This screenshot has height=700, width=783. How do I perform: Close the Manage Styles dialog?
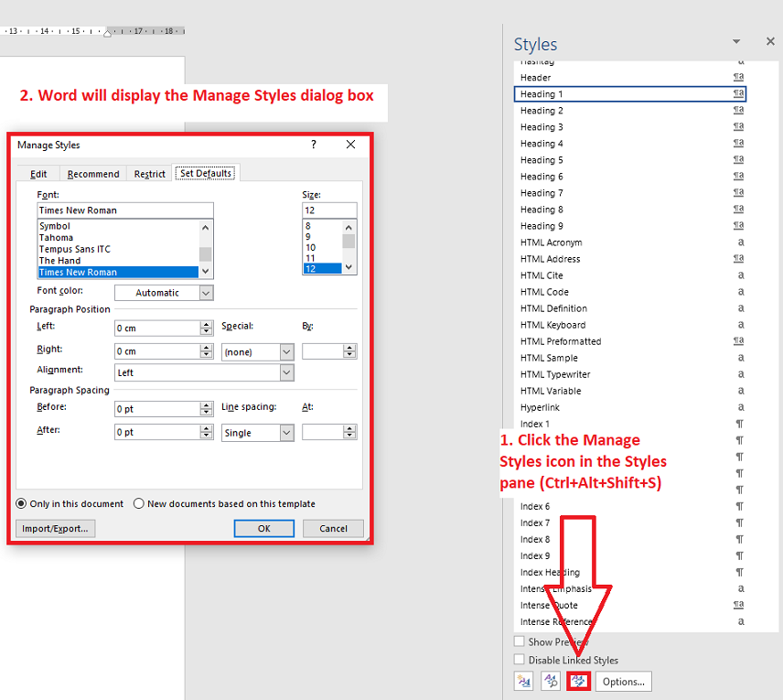click(x=350, y=145)
